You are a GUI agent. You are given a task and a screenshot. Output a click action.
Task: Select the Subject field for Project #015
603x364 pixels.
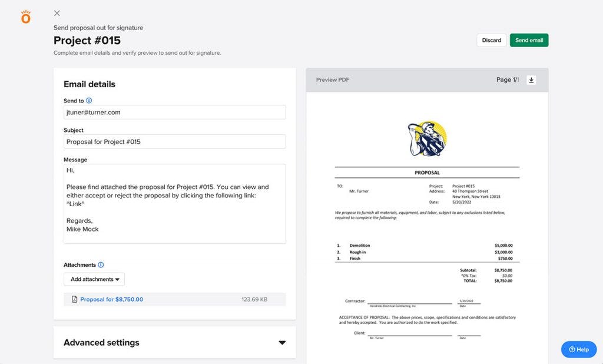[175, 141]
